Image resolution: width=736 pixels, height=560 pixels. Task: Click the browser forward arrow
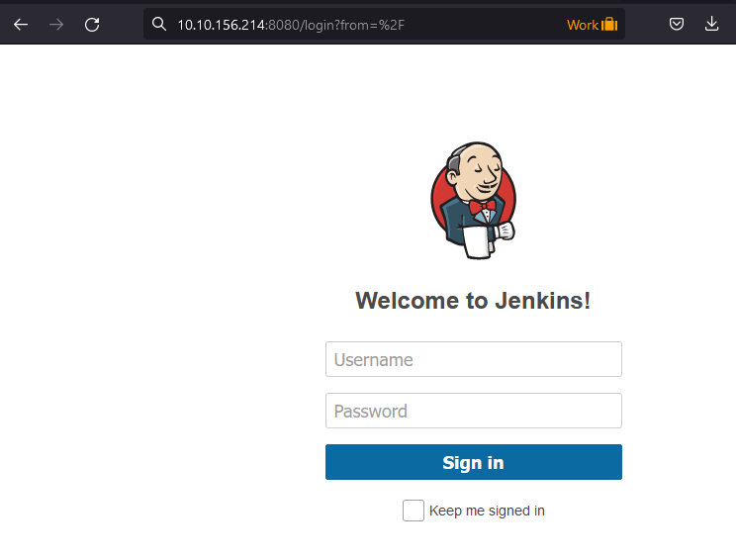56,25
